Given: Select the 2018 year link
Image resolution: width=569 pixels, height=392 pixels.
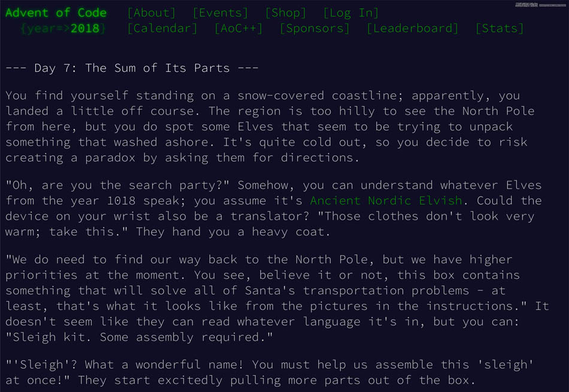Looking at the screenshot, I should tap(85, 28).
